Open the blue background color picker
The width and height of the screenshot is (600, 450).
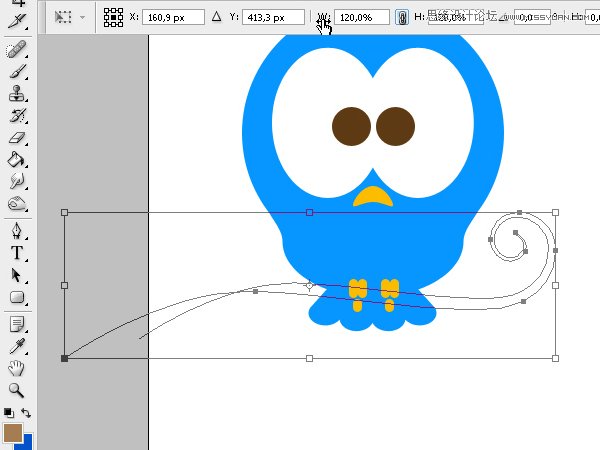[x=27, y=443]
